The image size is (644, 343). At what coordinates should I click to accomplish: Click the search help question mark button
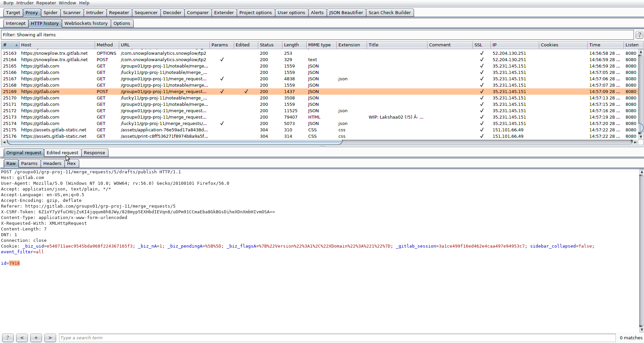(x=8, y=338)
